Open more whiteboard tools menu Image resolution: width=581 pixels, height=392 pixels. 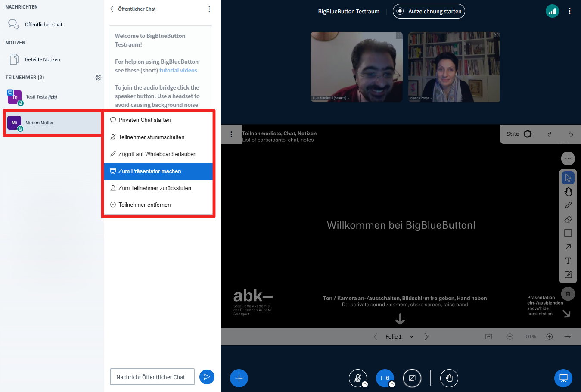point(568,159)
